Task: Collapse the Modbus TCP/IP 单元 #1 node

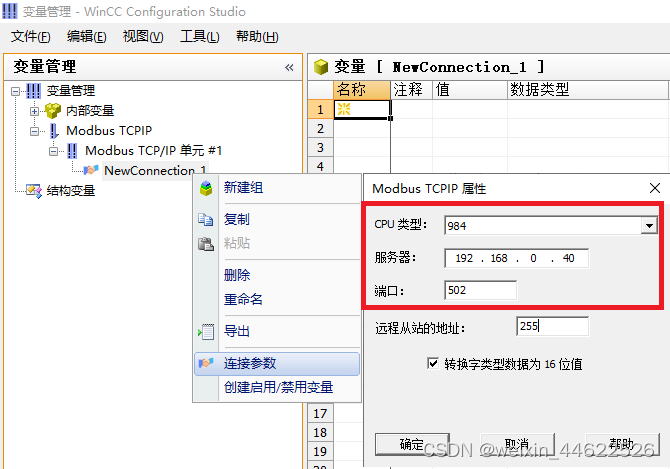Action: [53, 151]
